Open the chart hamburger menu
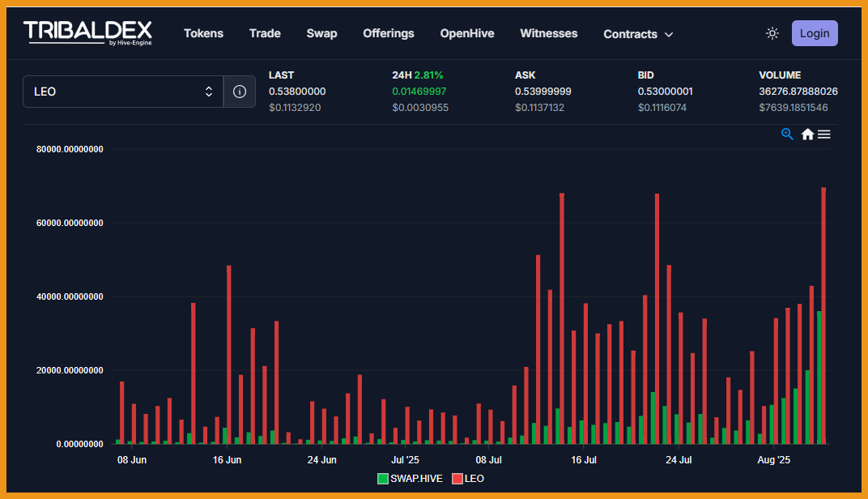The image size is (868, 499). coord(823,134)
